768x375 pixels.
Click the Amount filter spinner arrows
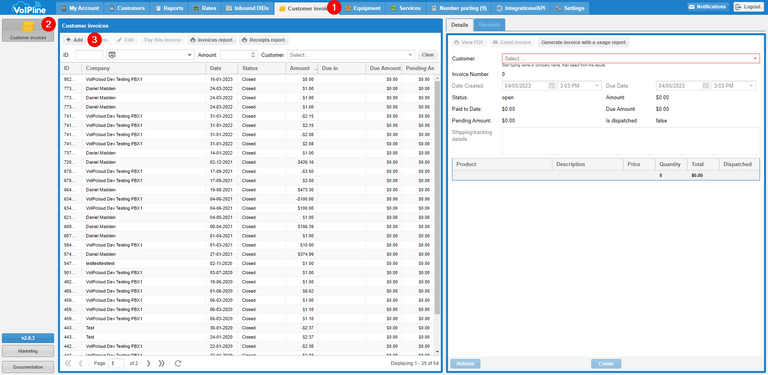click(x=253, y=55)
